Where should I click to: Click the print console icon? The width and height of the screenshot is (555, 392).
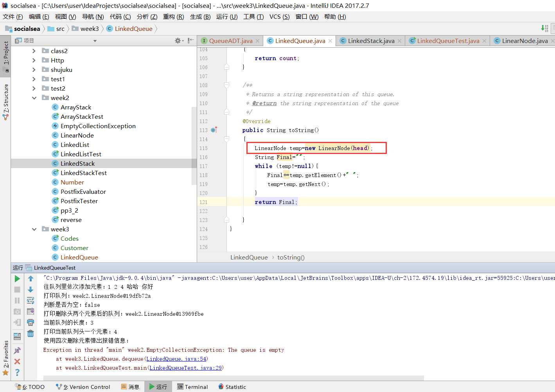[31, 322]
